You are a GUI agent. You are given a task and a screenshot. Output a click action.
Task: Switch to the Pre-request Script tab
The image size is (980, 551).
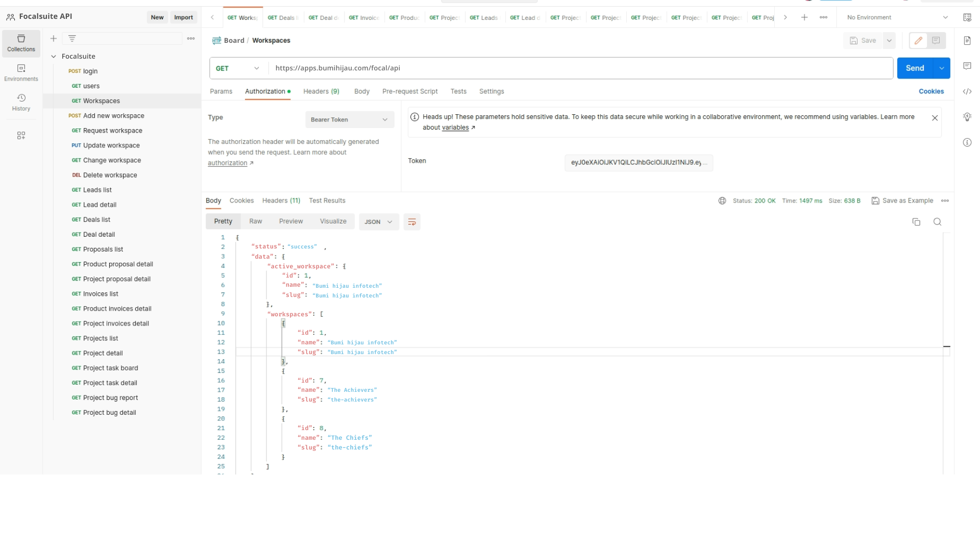(409, 91)
